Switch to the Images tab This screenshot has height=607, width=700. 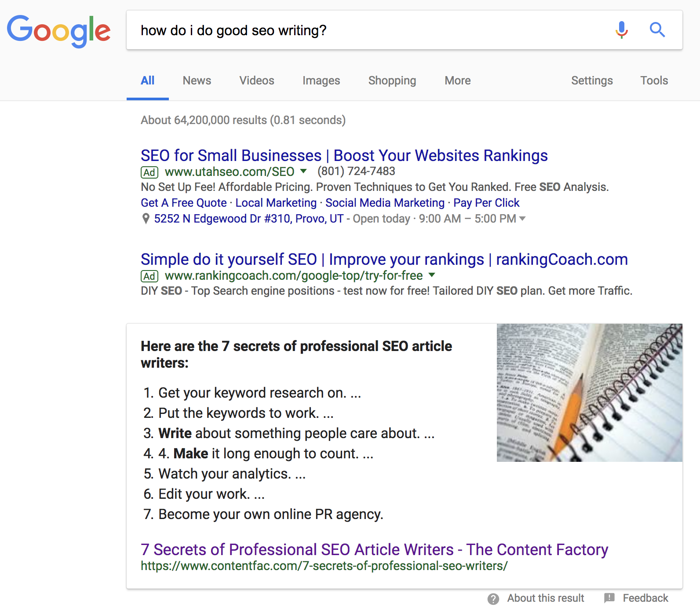(321, 80)
